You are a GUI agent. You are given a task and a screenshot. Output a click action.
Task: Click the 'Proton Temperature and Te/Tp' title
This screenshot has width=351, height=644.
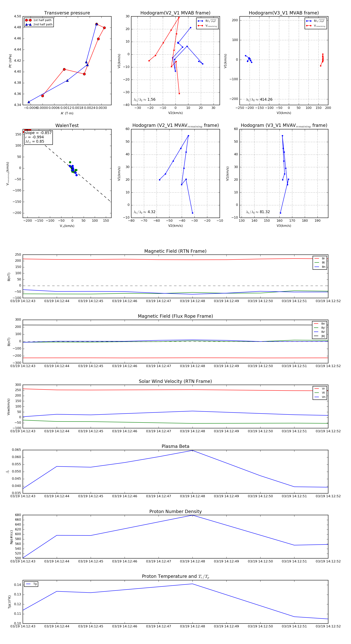(175, 576)
